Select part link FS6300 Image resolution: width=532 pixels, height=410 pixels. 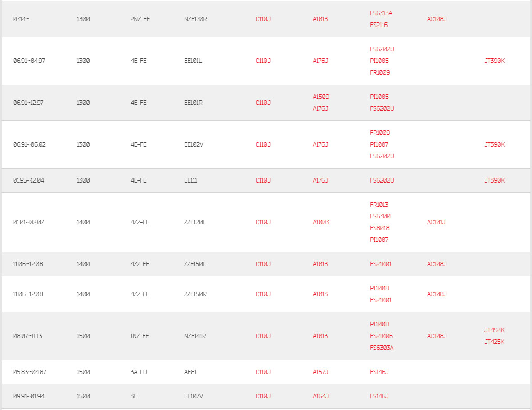(x=380, y=217)
